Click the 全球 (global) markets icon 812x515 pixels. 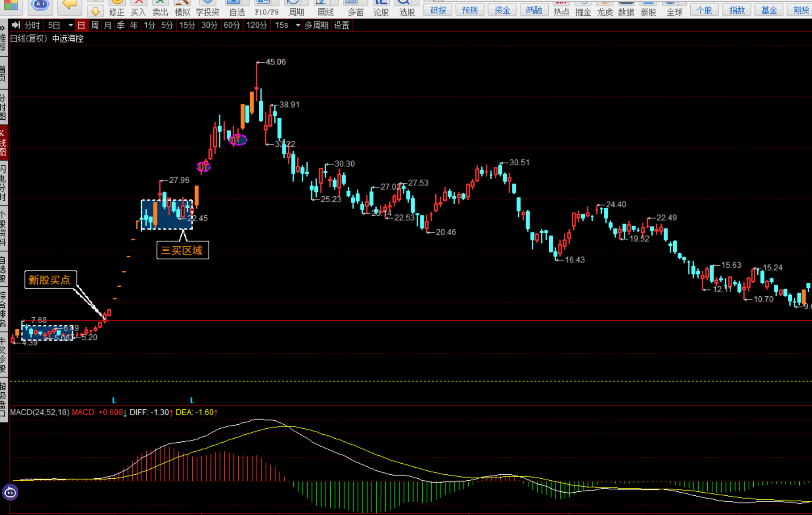(674, 8)
